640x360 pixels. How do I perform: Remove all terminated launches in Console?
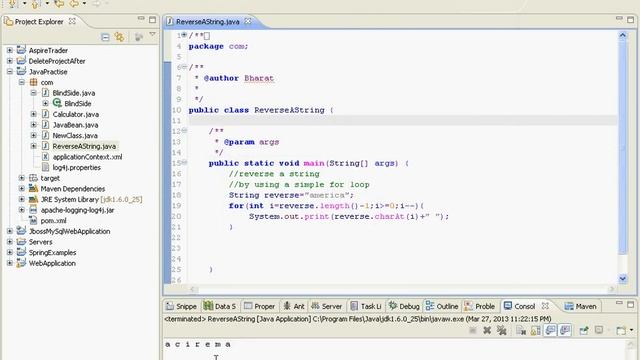coord(502,330)
